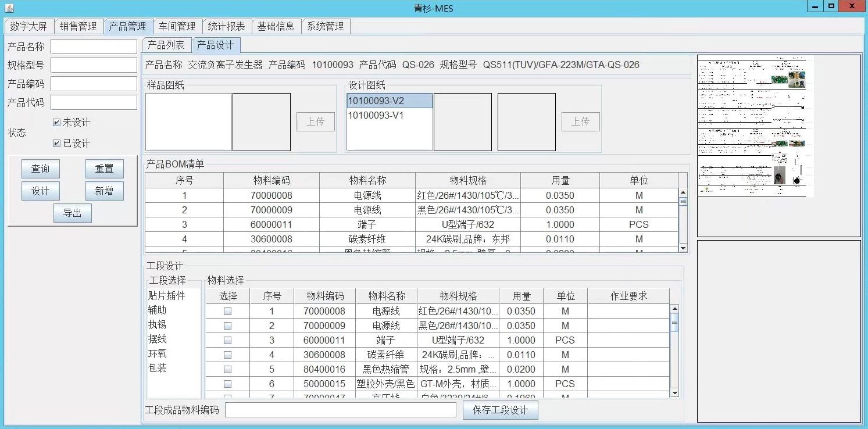Toggle the 已设计 status checkbox
868x429 pixels.
pos(56,144)
